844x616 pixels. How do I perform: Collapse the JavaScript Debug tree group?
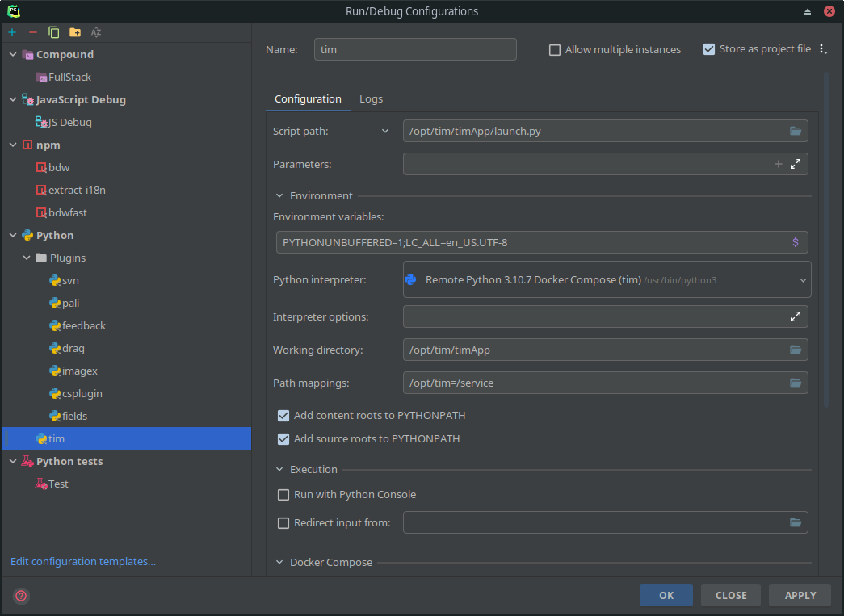click(13, 99)
